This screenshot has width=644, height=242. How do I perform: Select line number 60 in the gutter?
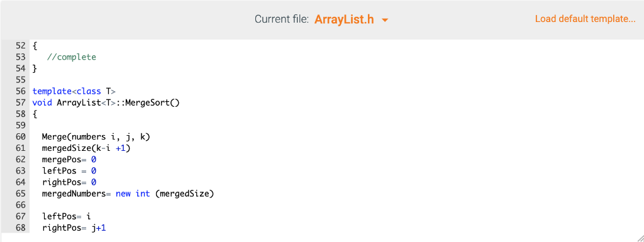21,136
